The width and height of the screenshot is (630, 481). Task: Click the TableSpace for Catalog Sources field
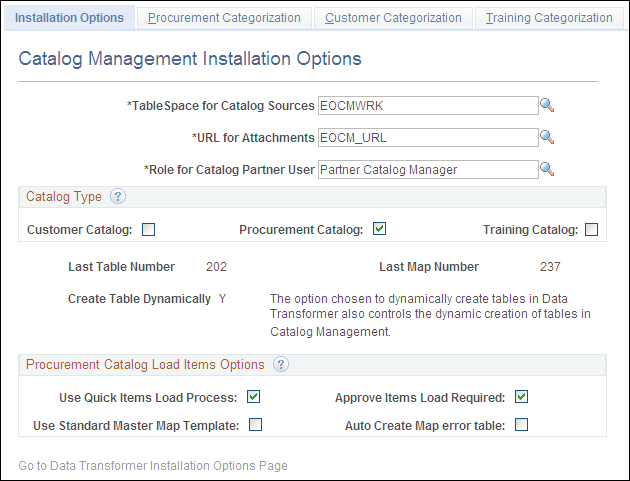click(x=427, y=104)
